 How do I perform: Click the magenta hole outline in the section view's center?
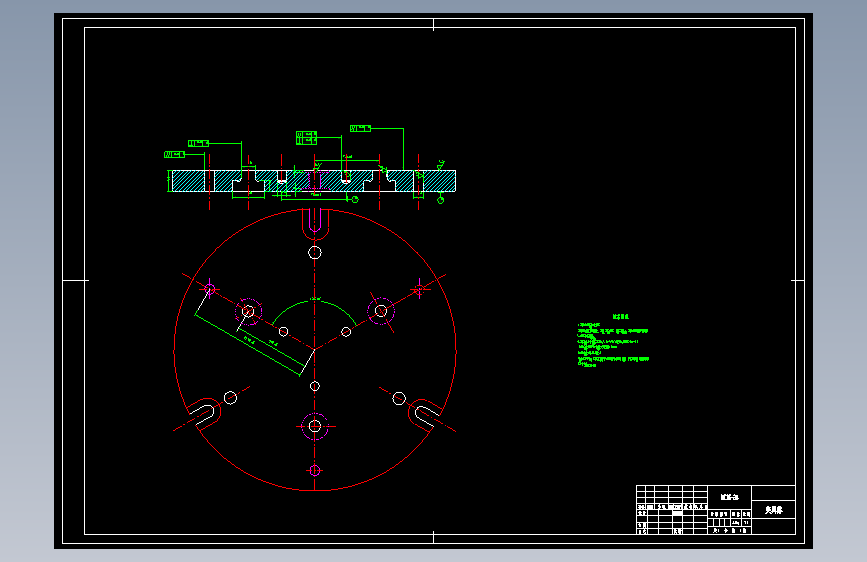(315, 181)
